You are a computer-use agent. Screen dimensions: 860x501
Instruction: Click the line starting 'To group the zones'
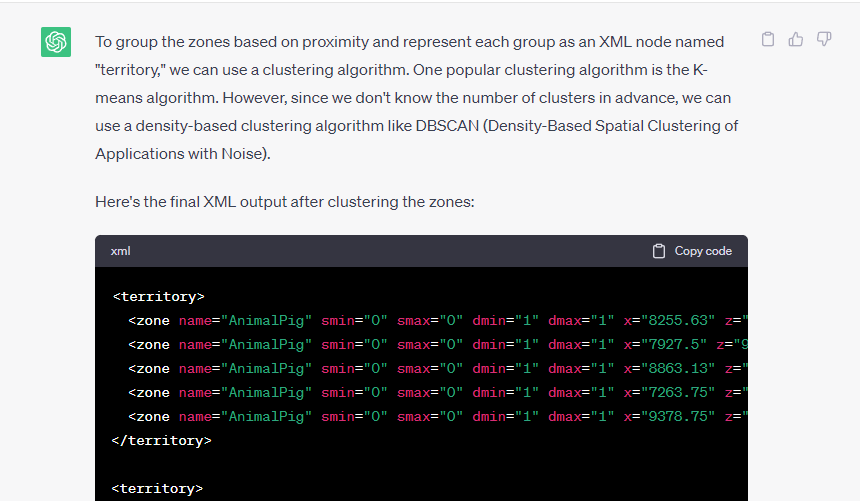410,42
